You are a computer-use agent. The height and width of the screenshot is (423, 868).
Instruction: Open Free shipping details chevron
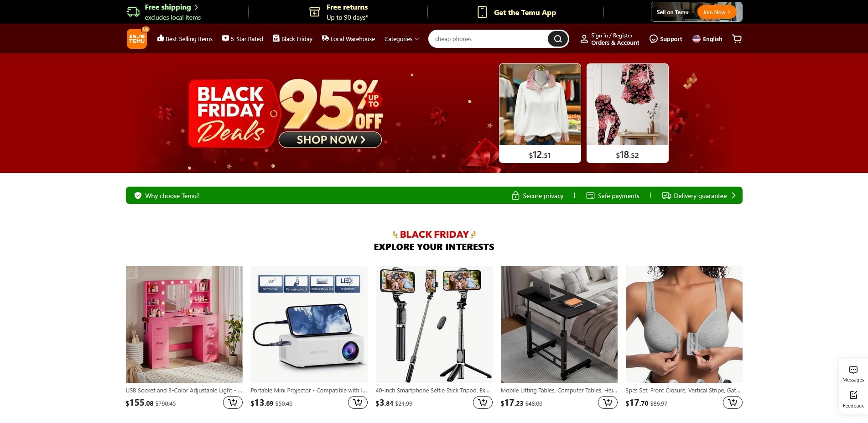196,7
